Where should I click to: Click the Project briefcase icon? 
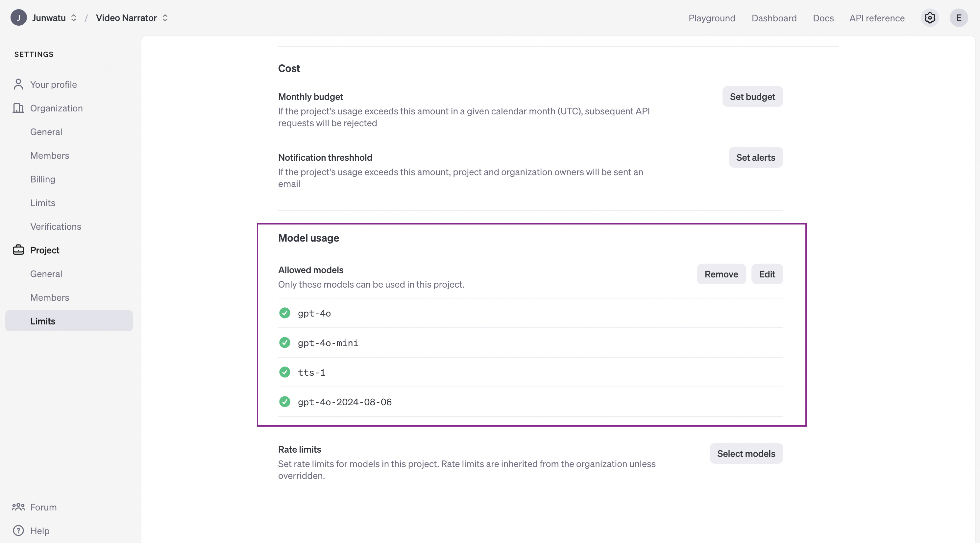coord(18,250)
